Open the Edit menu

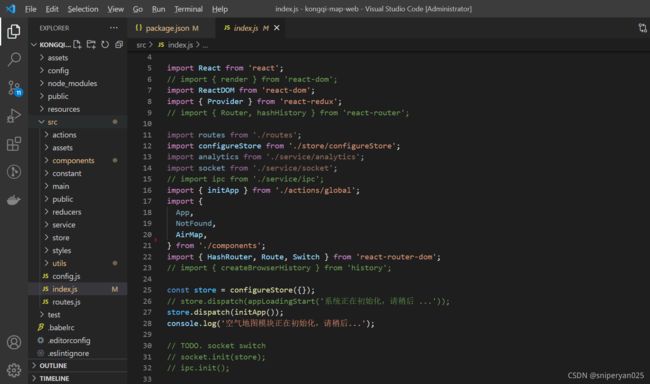pos(52,9)
